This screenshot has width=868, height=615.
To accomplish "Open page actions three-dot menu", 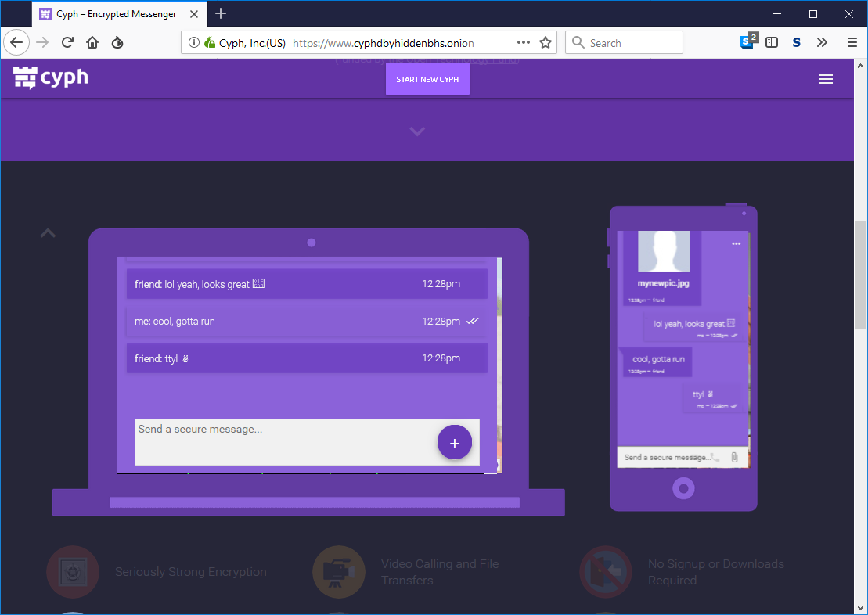I will pyautogui.click(x=523, y=42).
